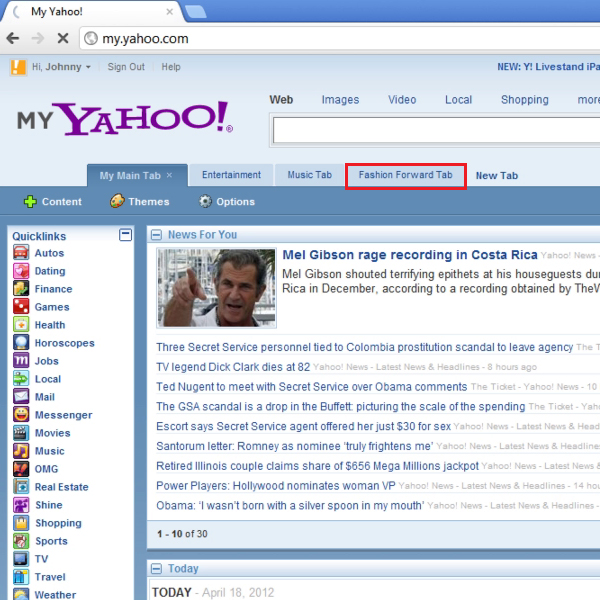
Task: Click the my.yahoo.com address bar
Action: tap(340, 38)
